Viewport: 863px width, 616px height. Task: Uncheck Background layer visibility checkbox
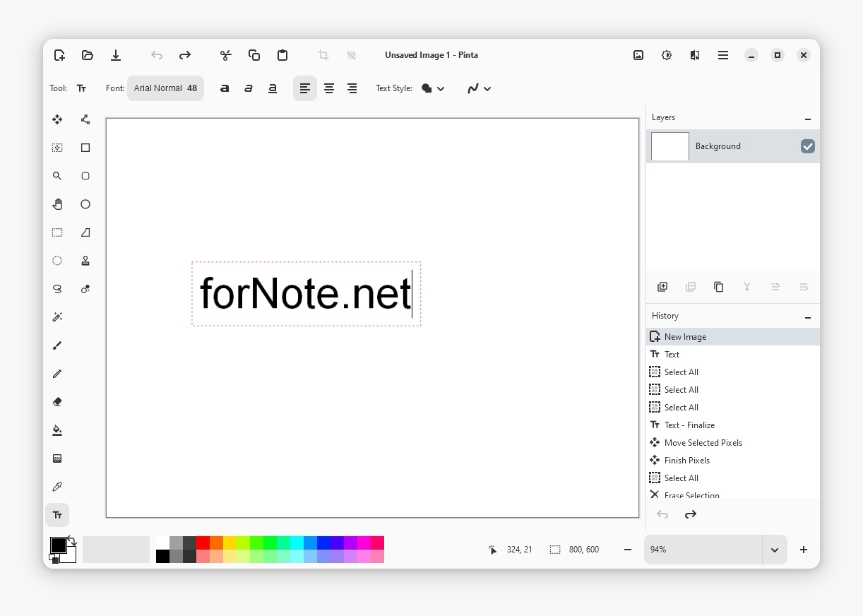click(808, 146)
